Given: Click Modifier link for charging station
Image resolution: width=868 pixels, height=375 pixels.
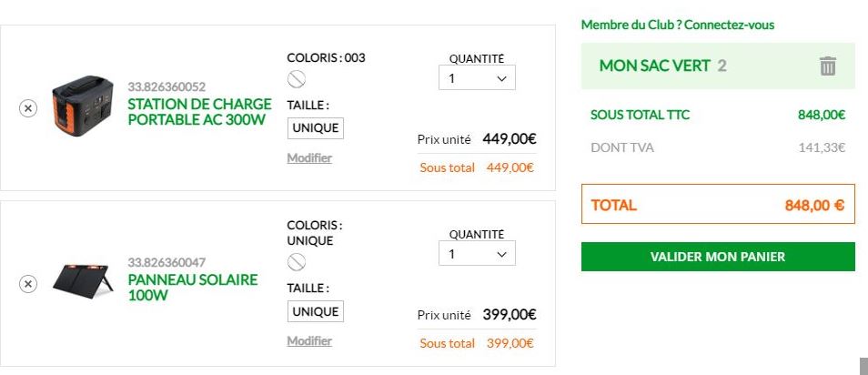Looking at the screenshot, I should pos(309,157).
